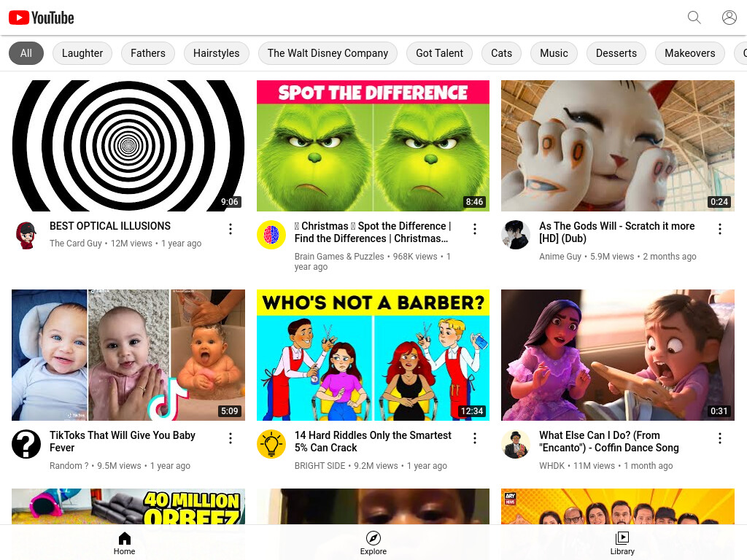
Task: Open As The Gods Will title link
Action: pyautogui.click(x=617, y=233)
